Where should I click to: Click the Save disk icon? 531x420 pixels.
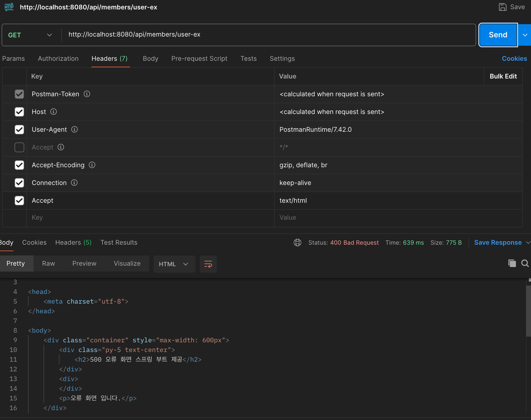pos(502,7)
